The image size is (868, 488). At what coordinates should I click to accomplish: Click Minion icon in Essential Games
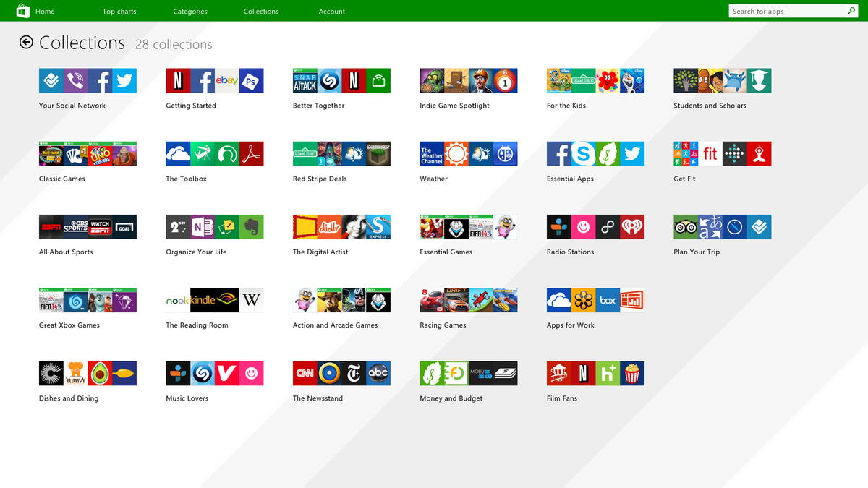pos(506,227)
